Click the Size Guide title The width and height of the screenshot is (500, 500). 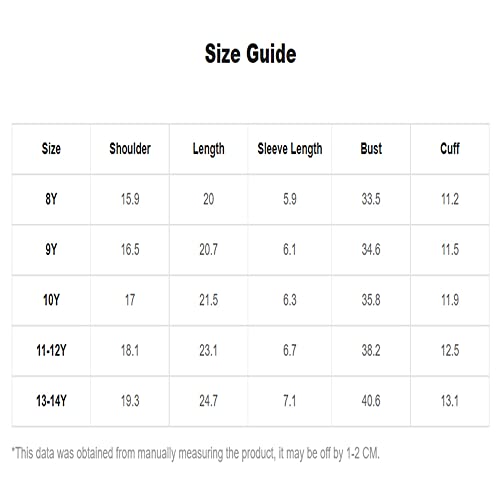(x=250, y=54)
